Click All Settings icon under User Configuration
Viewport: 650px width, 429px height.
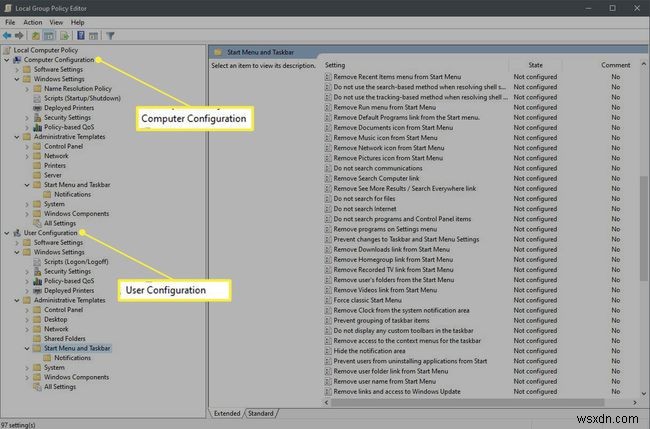point(37,387)
